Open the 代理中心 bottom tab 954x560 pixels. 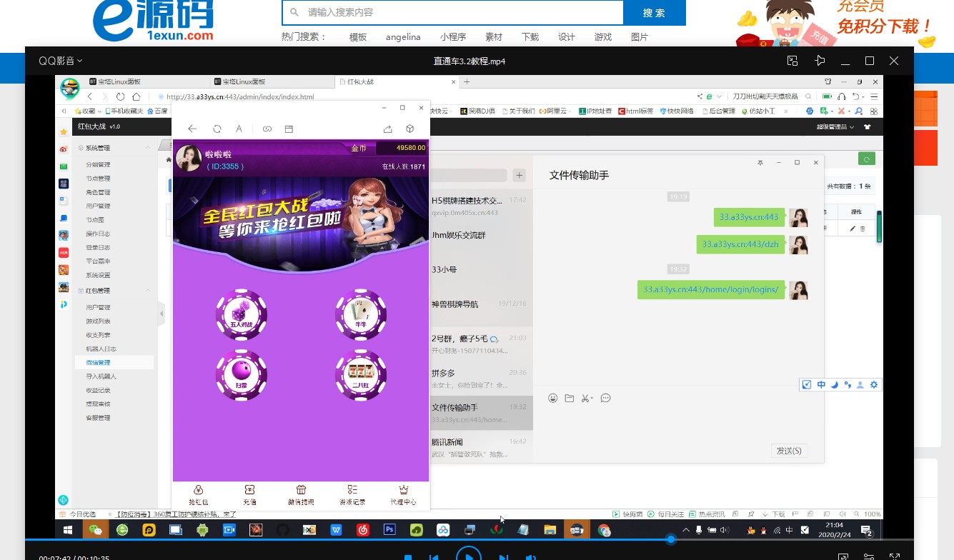(403, 495)
